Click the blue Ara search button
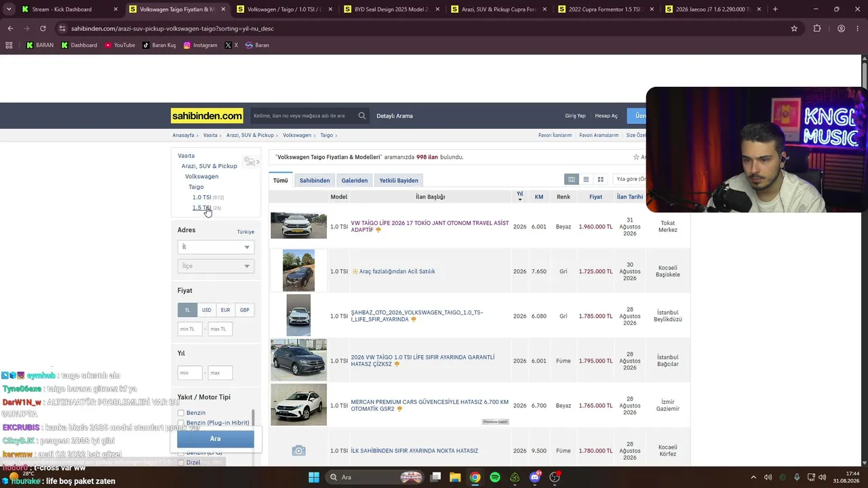868x488 pixels. [216, 439]
